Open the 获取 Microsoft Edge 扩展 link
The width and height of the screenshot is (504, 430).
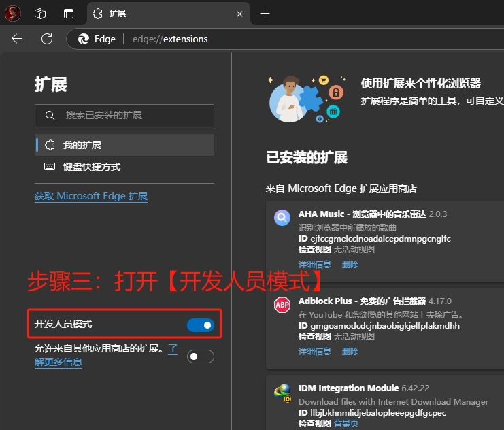[x=91, y=196]
